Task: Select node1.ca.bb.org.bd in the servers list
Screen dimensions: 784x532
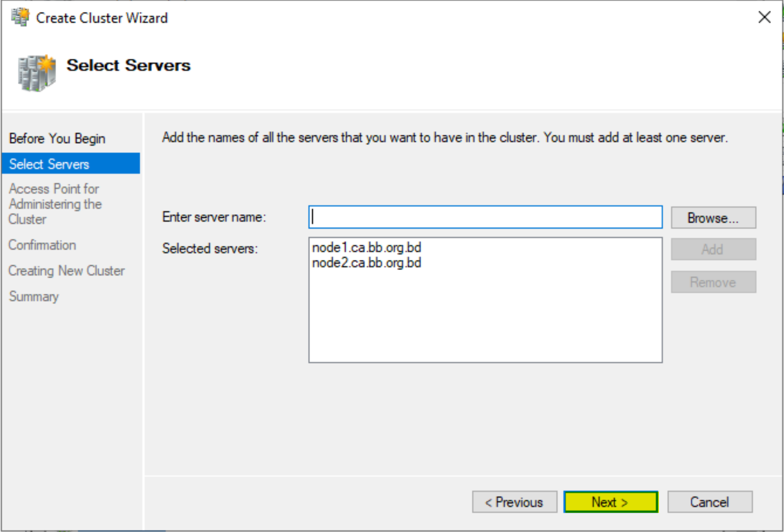Action: click(x=367, y=248)
